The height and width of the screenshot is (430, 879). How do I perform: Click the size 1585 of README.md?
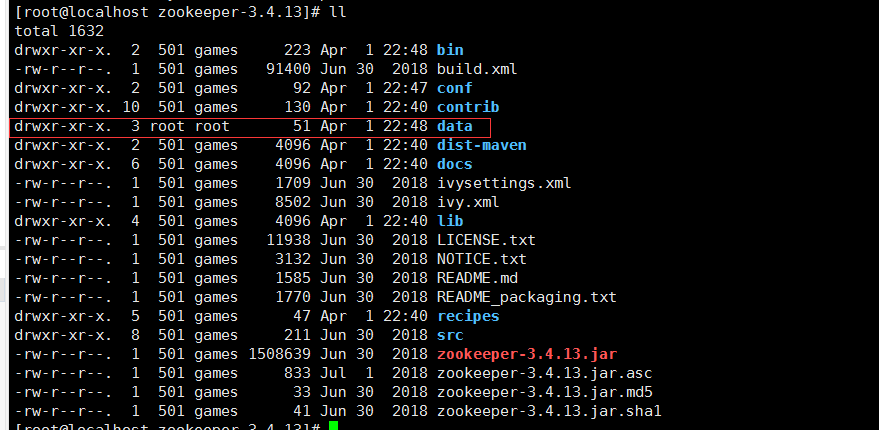[293, 278]
